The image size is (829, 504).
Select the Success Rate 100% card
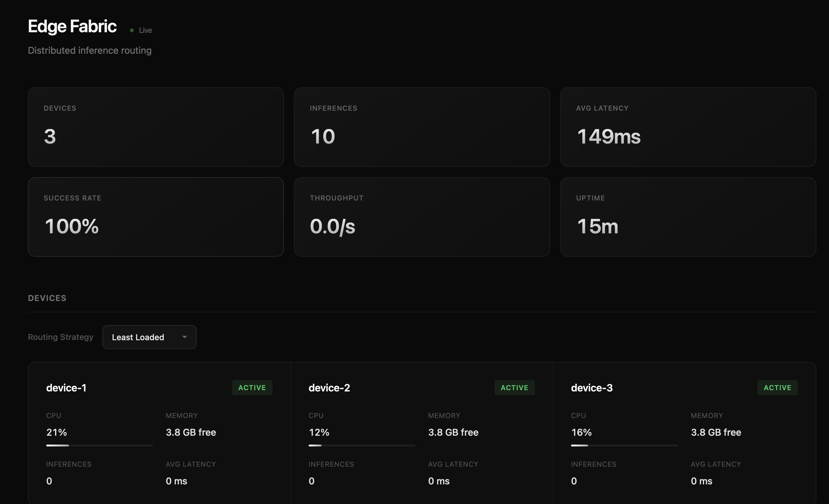click(x=156, y=217)
